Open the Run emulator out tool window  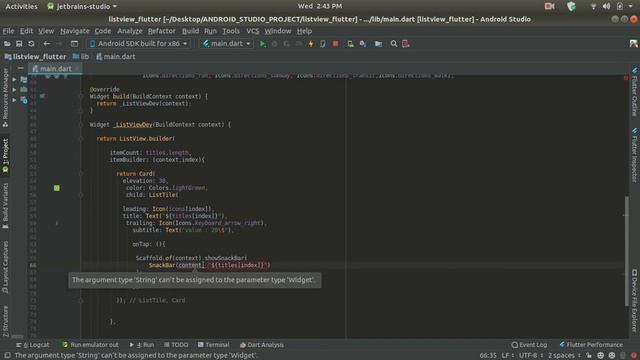click(90, 345)
